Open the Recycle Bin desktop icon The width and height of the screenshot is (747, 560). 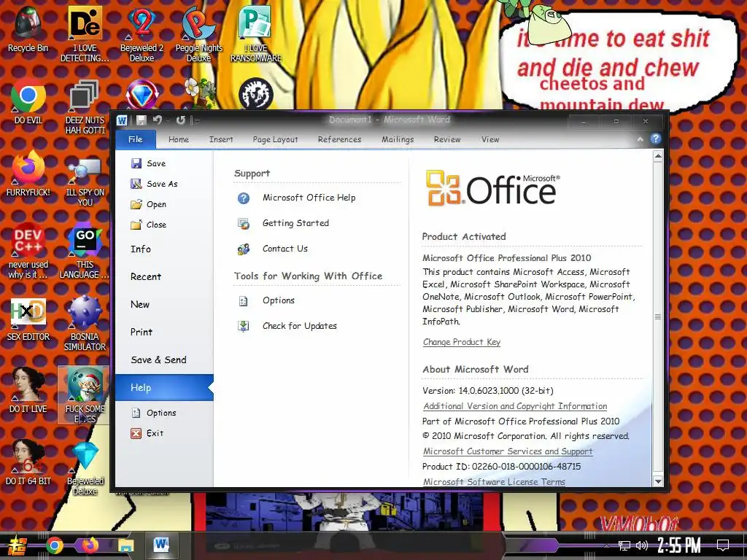[x=28, y=29]
